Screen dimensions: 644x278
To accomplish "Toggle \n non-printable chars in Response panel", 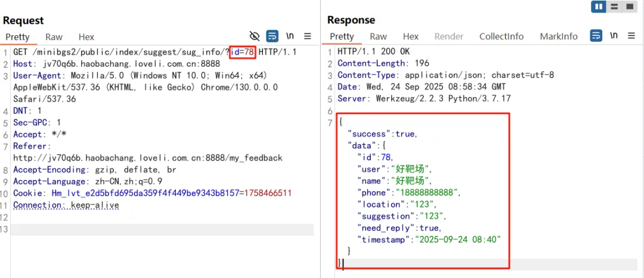I will 614,35.
